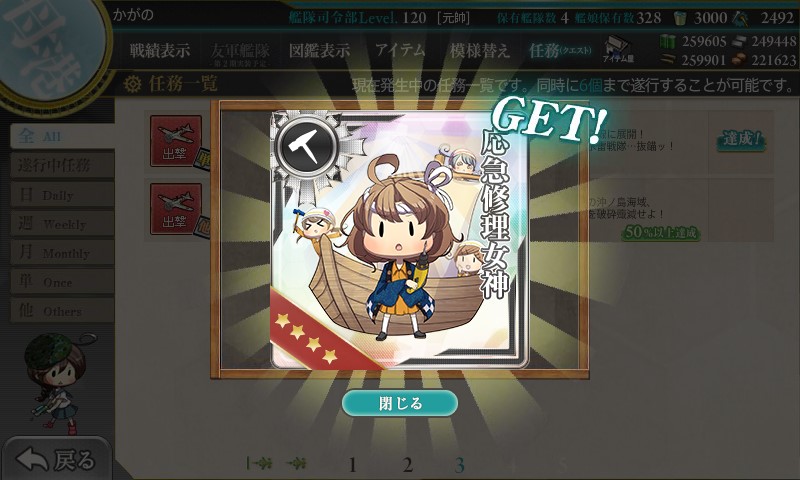The height and width of the screenshot is (480, 800).
Task: Select the アイテム menu item
Action: (x=400, y=50)
